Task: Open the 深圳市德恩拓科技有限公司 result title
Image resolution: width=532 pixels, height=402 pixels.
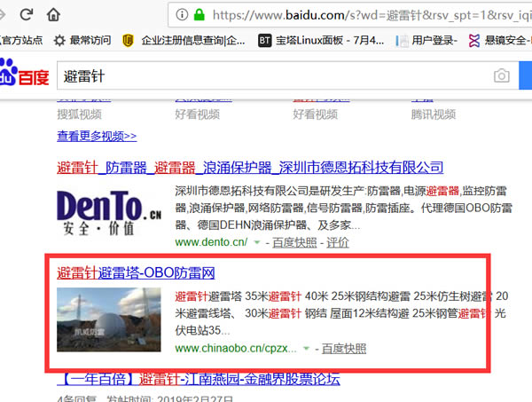Action: 249,167
